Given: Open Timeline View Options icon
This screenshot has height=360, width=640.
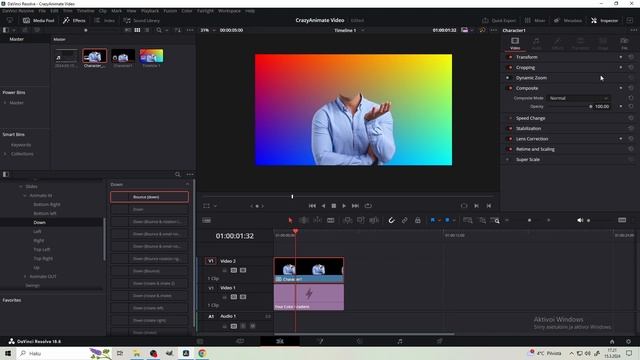Looking at the screenshot, I should pyautogui.click(x=207, y=220).
